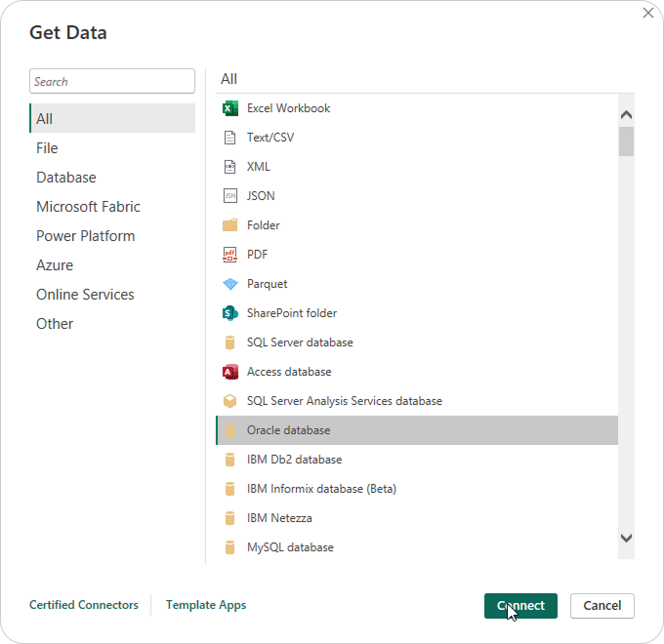Pick the Access database icon
Viewport: 664px width, 644px height.
[x=230, y=372]
